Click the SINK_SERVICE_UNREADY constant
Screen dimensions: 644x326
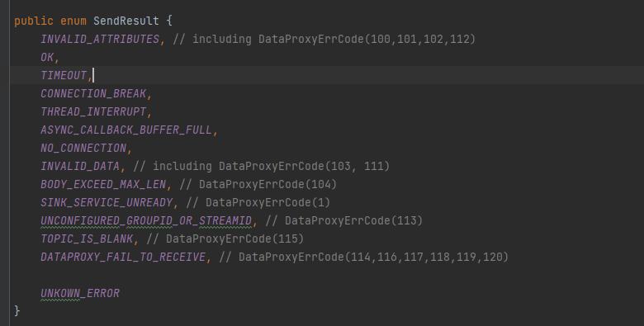coord(107,202)
